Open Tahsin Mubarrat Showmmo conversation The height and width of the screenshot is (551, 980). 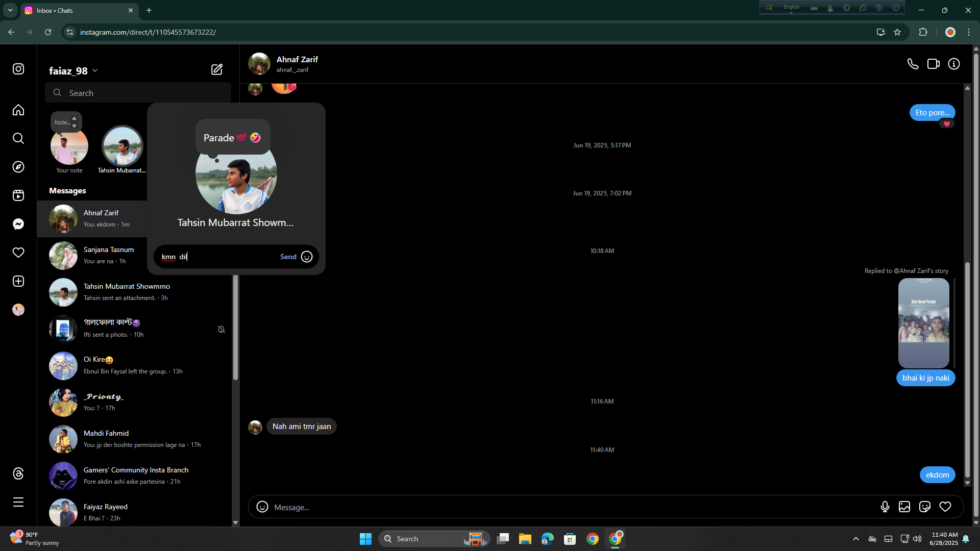click(x=134, y=292)
